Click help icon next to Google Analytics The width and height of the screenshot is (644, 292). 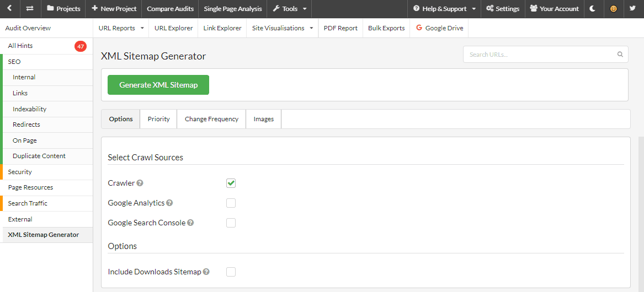point(169,203)
